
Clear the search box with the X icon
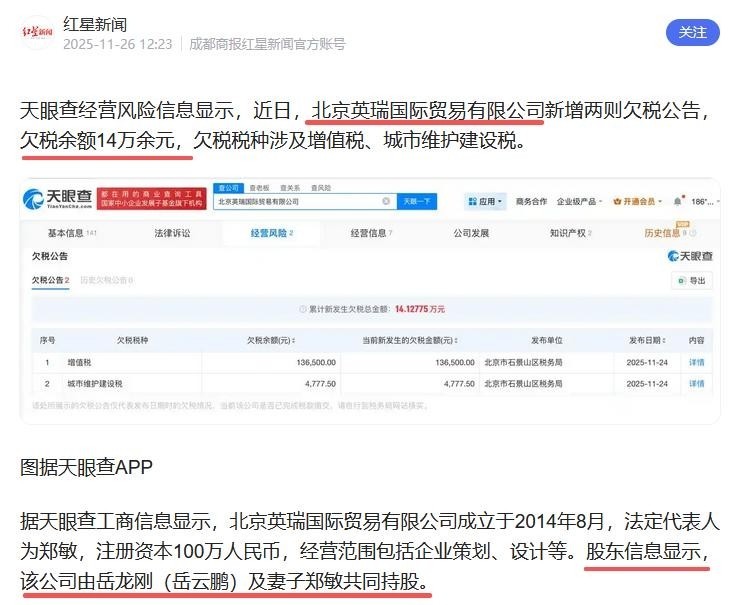[x=386, y=201]
